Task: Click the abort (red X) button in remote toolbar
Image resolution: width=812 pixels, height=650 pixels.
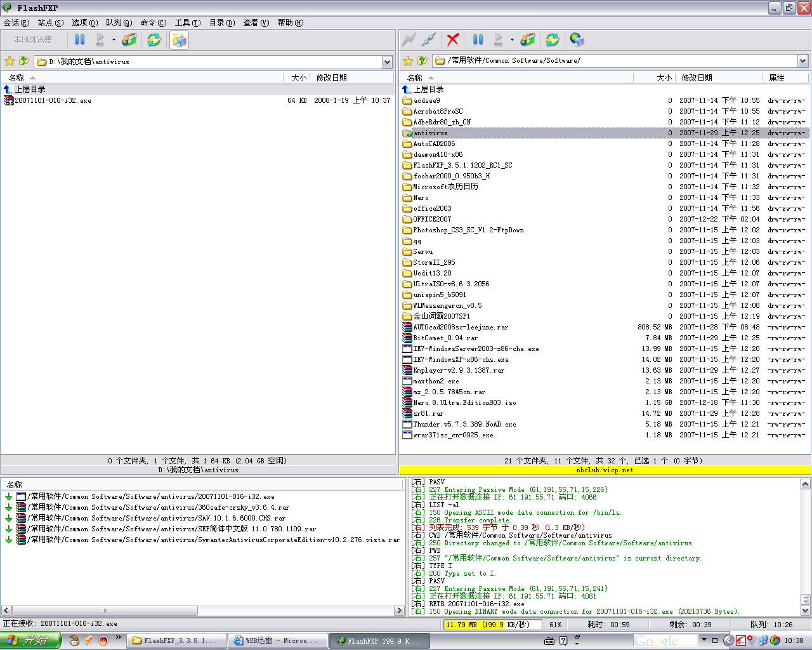Action: (452, 40)
